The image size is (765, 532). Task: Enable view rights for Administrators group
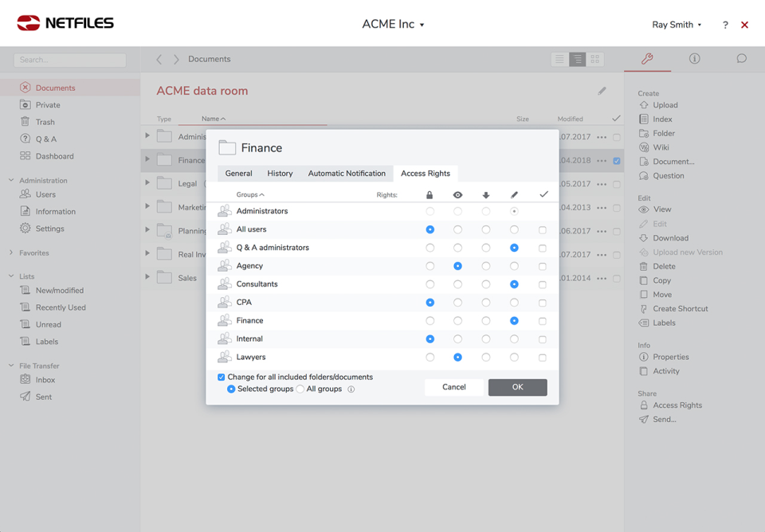tap(456, 211)
